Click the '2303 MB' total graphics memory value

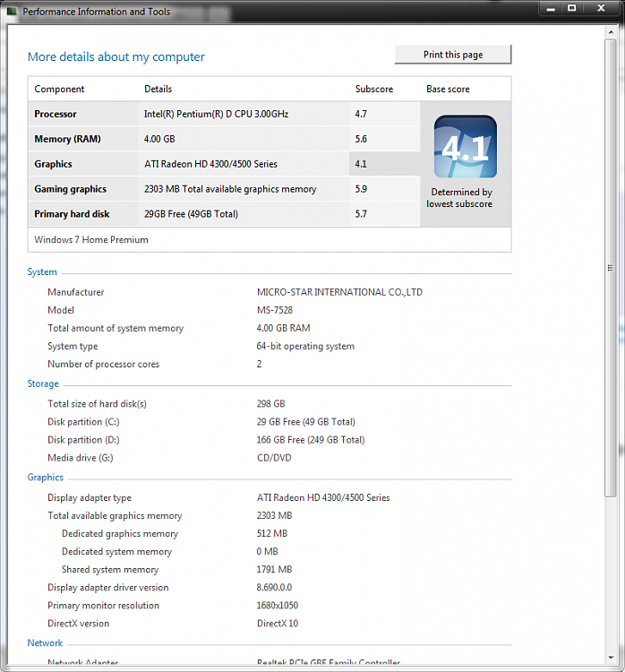[274, 515]
